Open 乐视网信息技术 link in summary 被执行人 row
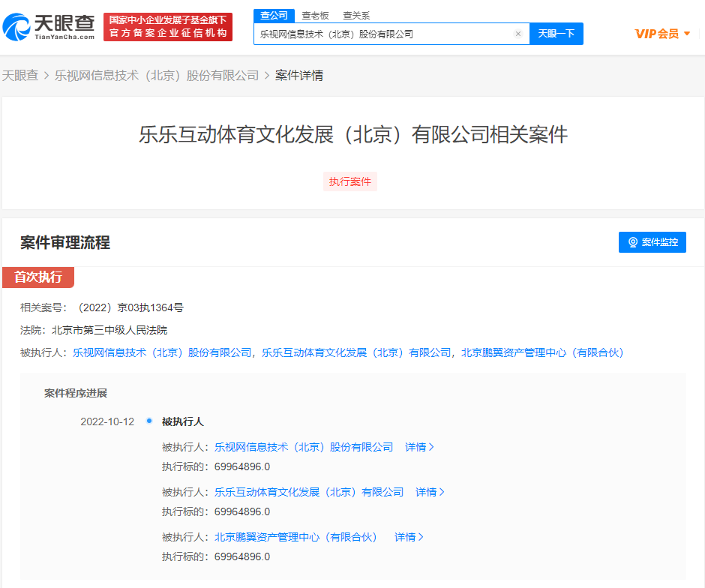This screenshot has width=705, height=588. coord(162,353)
